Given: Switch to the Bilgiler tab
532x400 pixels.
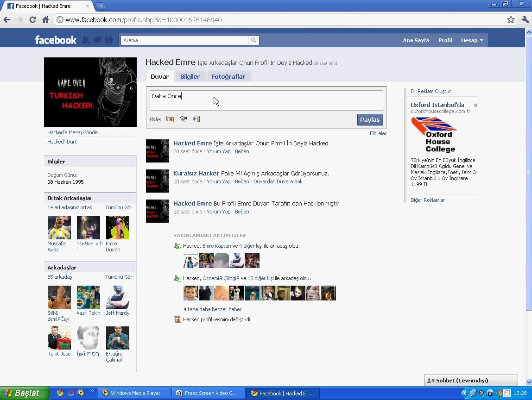Looking at the screenshot, I should (190, 76).
